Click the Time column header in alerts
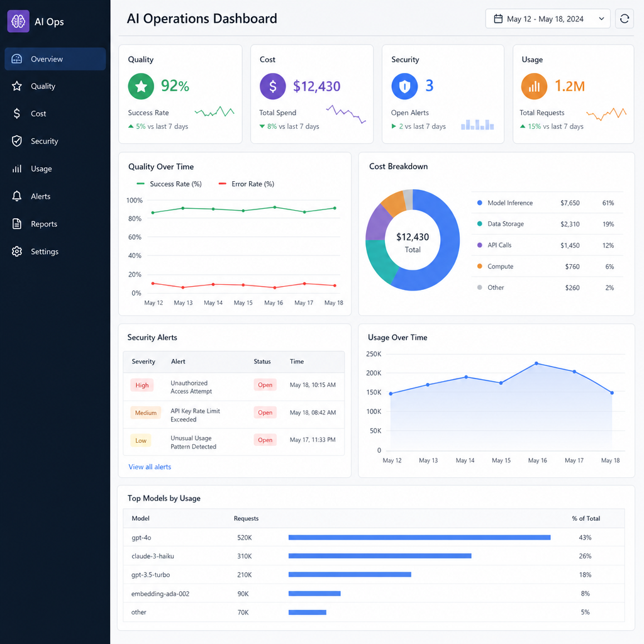This screenshot has height=644, width=644. point(297,362)
